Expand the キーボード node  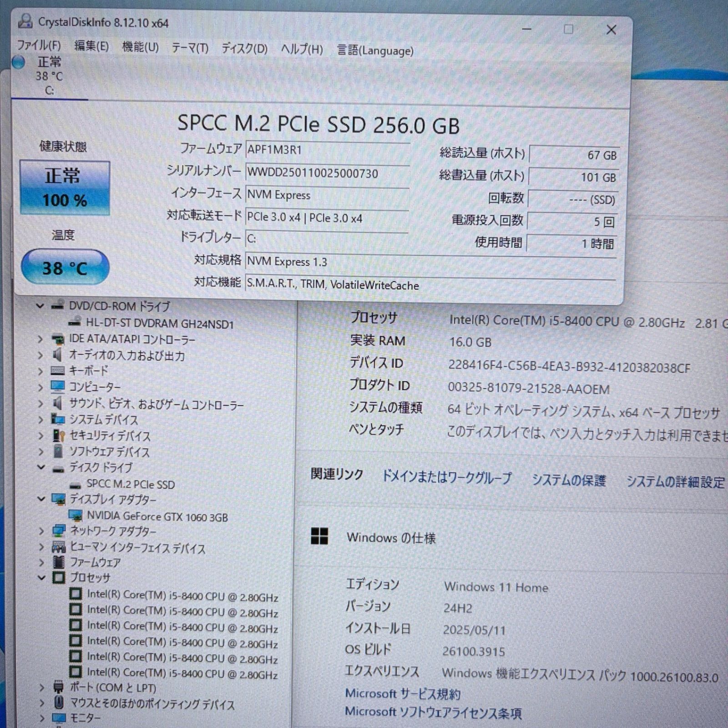pos(40,371)
